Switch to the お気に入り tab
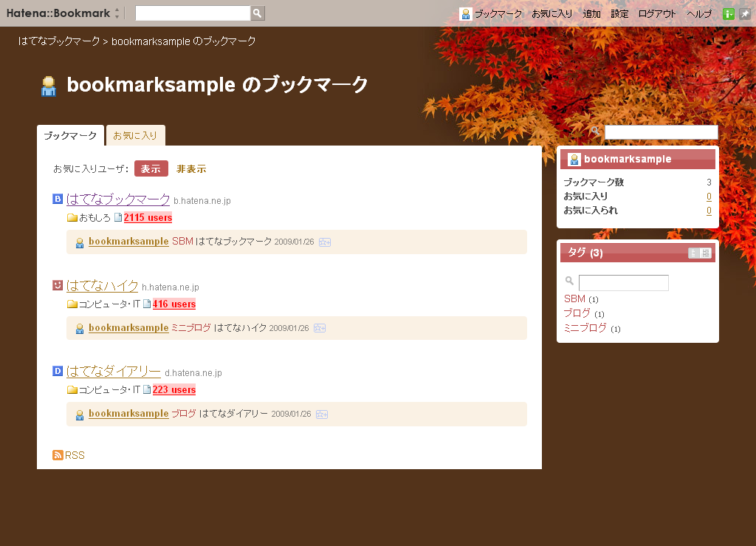The height and width of the screenshot is (546, 756). (136, 135)
